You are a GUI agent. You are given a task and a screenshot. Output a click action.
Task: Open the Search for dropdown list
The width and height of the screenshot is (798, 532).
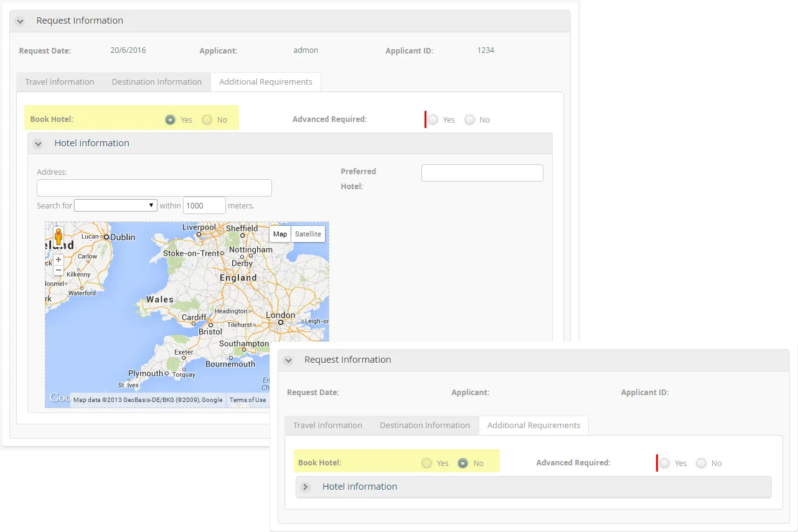116,205
